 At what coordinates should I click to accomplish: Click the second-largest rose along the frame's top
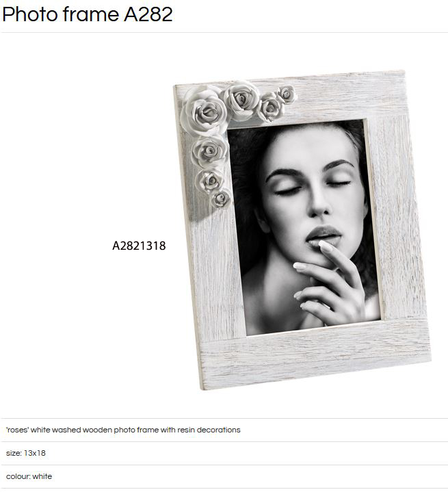tap(241, 100)
